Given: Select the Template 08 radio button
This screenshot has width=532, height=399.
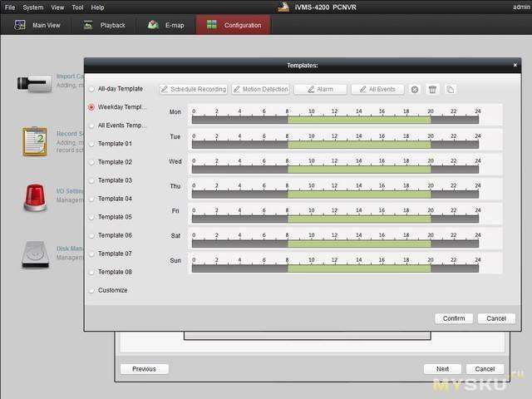Looking at the screenshot, I should 91,272.
